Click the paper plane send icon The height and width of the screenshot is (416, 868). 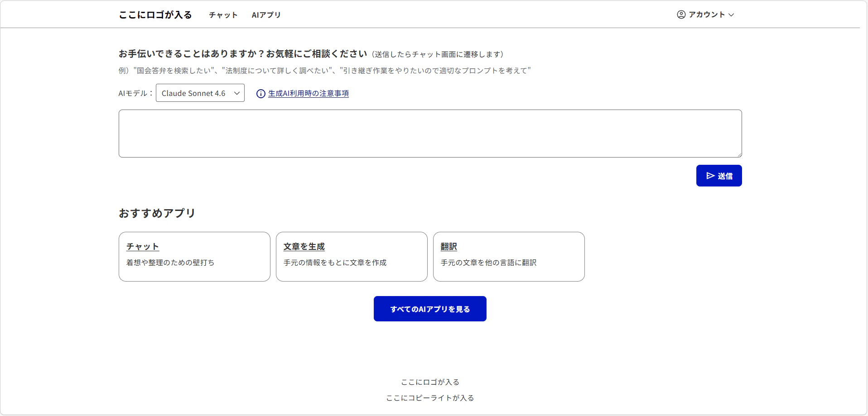point(710,176)
